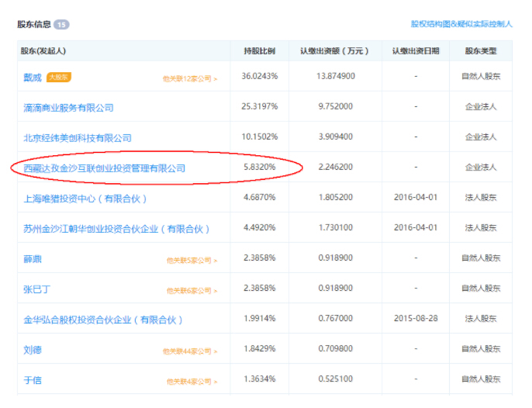The width and height of the screenshot is (532, 408).
Task: Open the 股权结构图&疑似实际控制人 link
Action: 461,24
